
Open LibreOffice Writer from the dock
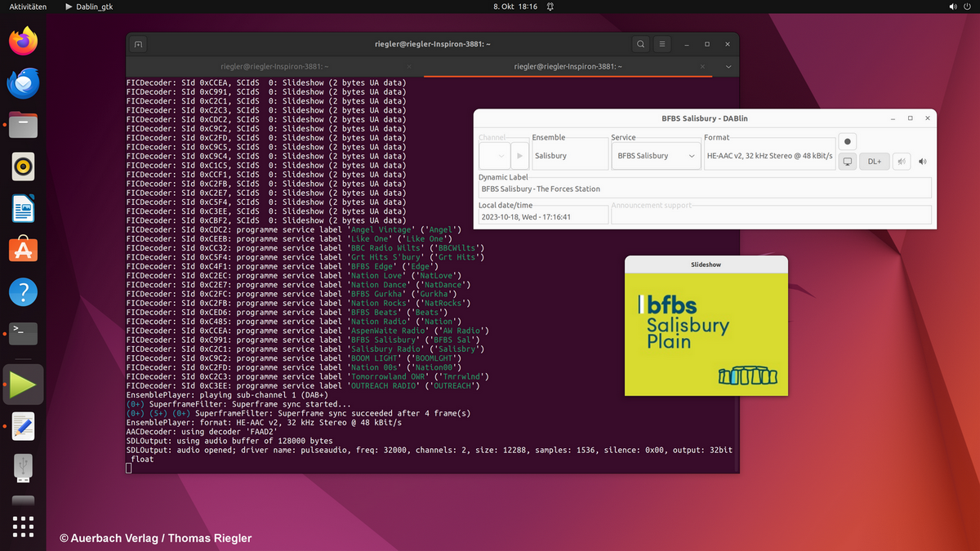click(x=23, y=209)
